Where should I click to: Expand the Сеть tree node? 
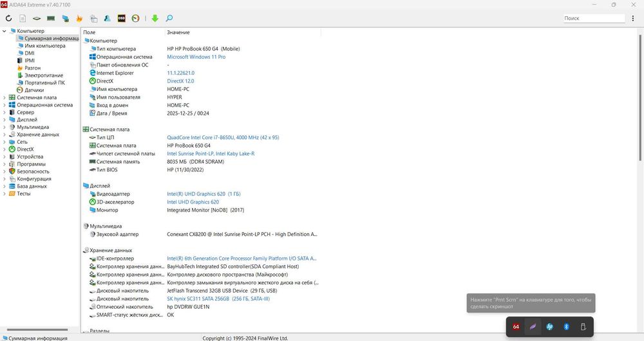[4, 142]
